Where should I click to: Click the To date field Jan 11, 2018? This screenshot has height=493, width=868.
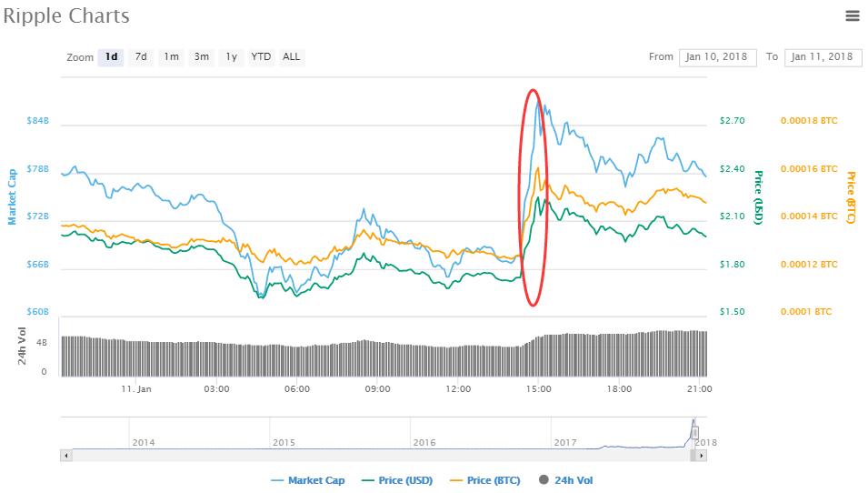(823, 57)
